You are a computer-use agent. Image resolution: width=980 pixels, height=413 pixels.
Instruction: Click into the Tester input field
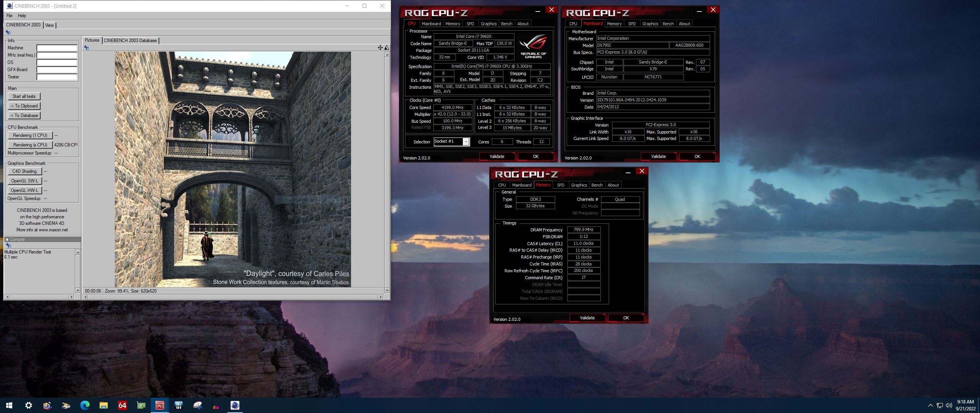[57, 77]
